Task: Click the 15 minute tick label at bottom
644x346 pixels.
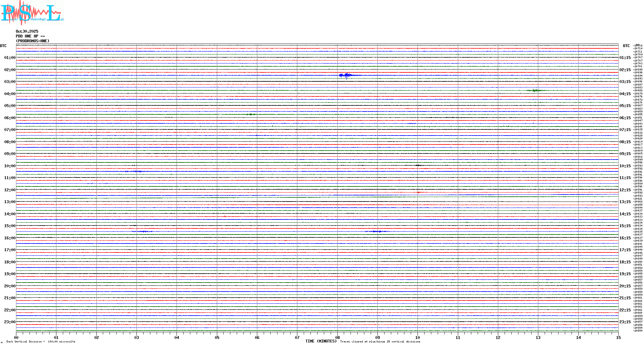Action: 618,337
